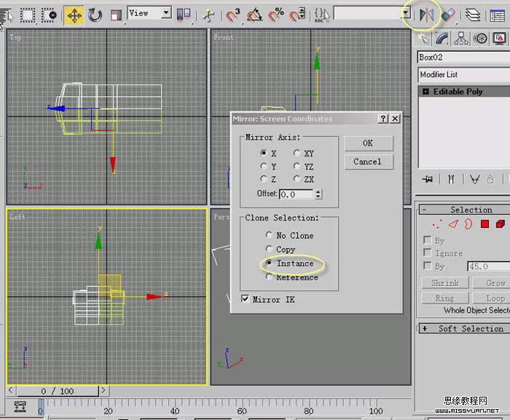Enable the By angle checkbox beside 45.0

pos(428,266)
